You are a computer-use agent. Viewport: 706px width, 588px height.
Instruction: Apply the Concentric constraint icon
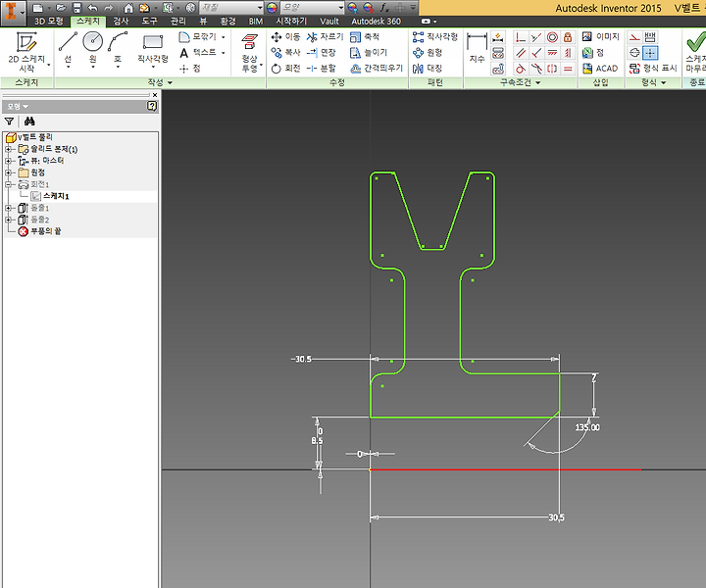[552, 37]
